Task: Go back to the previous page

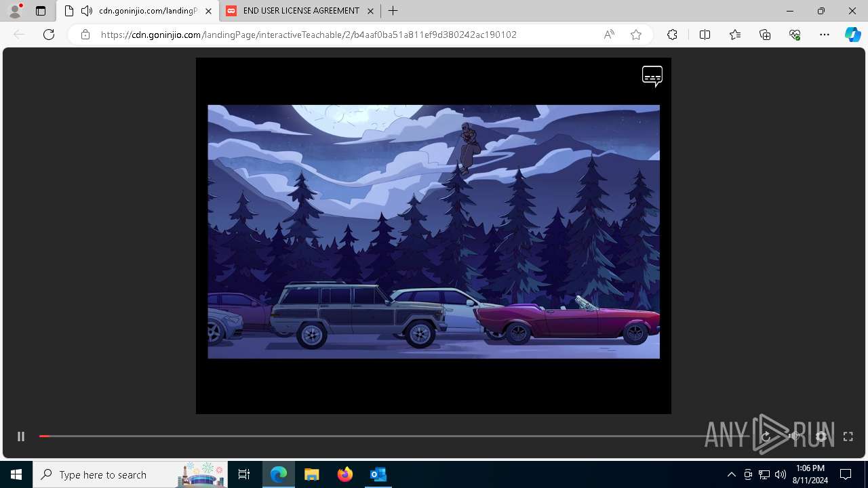Action: (19, 35)
